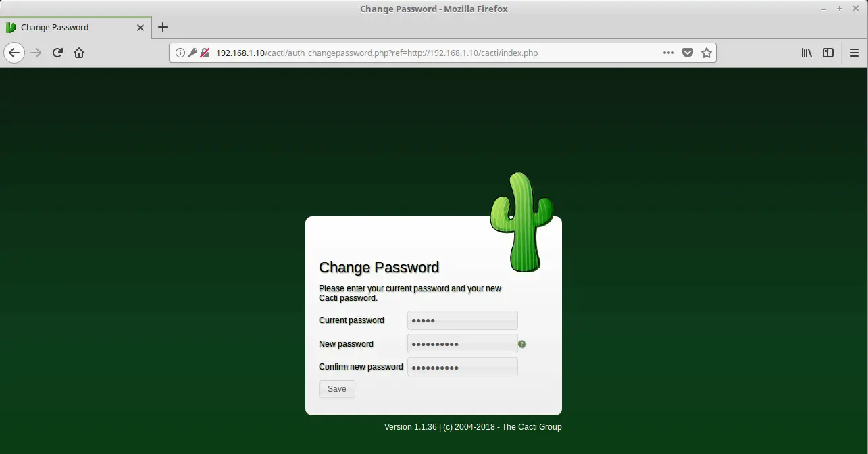Click the 'New password' label
The height and width of the screenshot is (454, 868).
pyautogui.click(x=346, y=344)
